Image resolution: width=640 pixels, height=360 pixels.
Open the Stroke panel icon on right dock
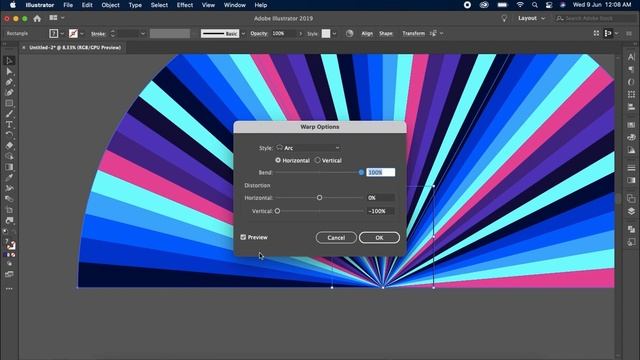point(631,167)
